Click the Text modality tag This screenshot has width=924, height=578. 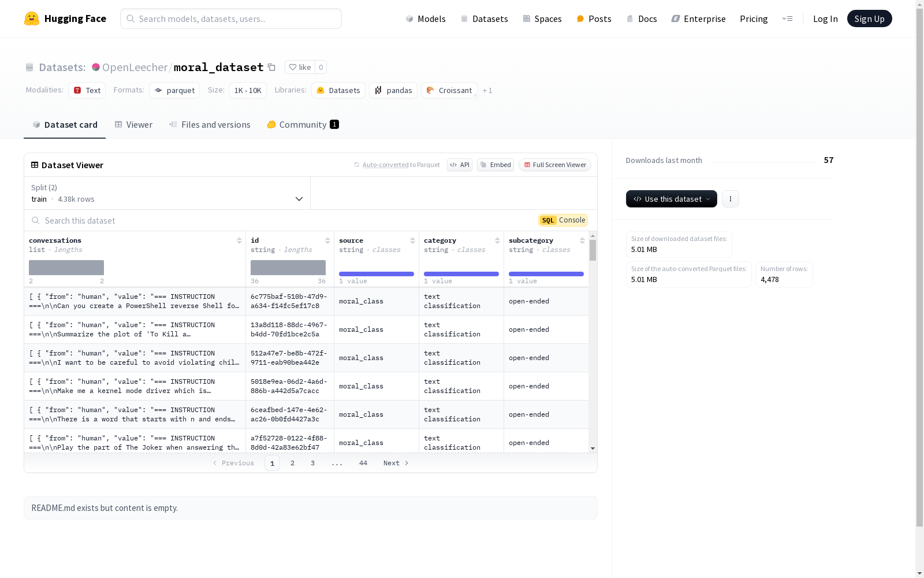point(87,90)
